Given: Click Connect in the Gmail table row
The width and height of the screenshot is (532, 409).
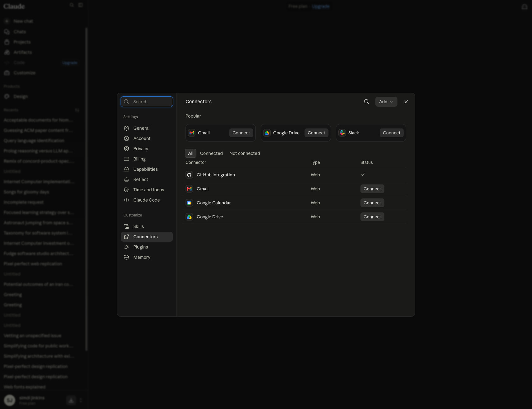Looking at the screenshot, I should pyautogui.click(x=372, y=189).
